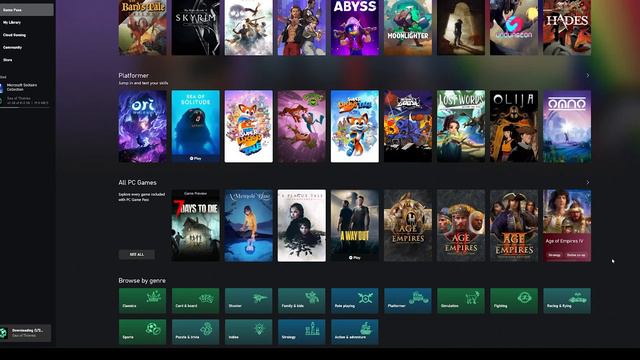The width and height of the screenshot is (640, 360).
Task: Expand the Platformer row with its chevron
Action: pos(588,76)
